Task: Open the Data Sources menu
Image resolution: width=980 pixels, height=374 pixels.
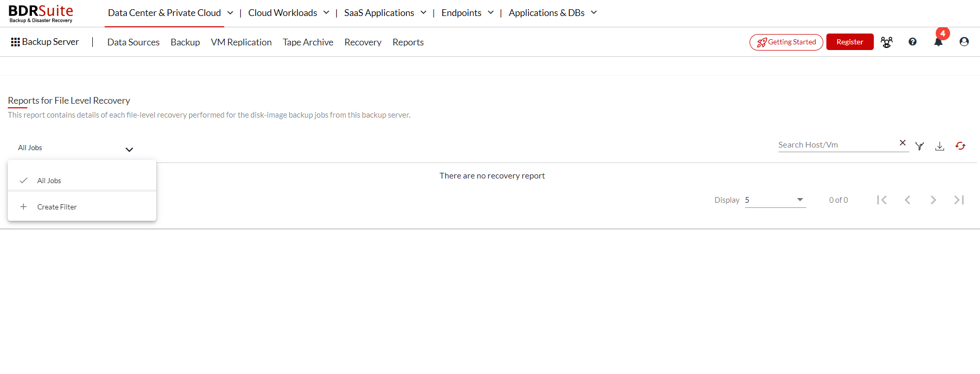Action: 134,42
